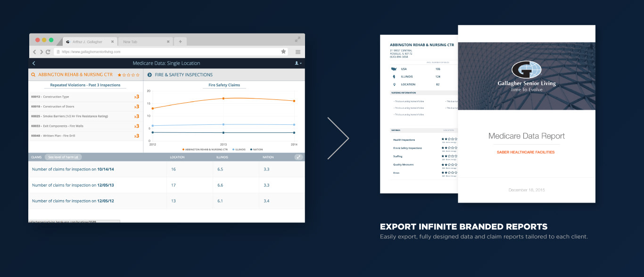Click the ILLINOIS column header
The image size is (644, 277).
coord(222,157)
